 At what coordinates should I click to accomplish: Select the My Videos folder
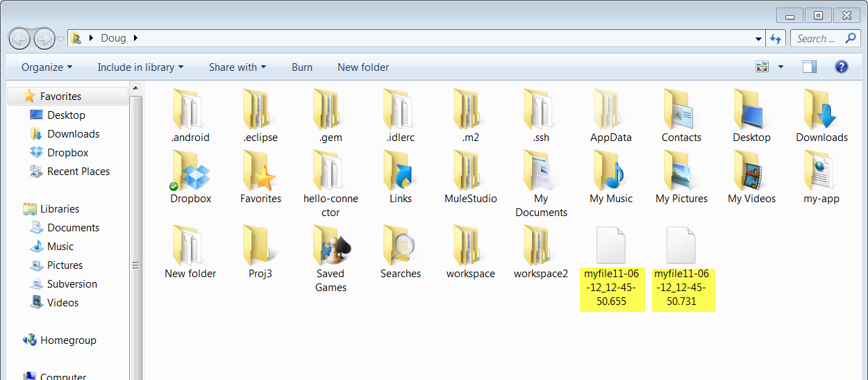coord(751,177)
